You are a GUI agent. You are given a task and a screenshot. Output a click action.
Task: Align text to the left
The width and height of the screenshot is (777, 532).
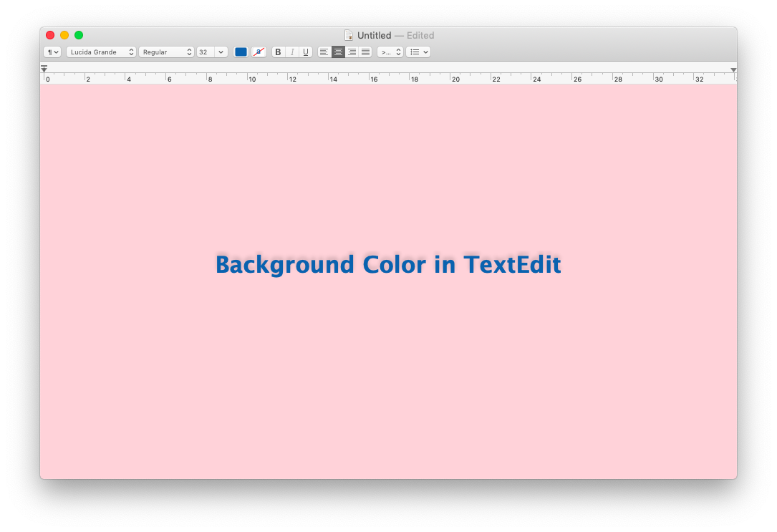[x=324, y=52]
